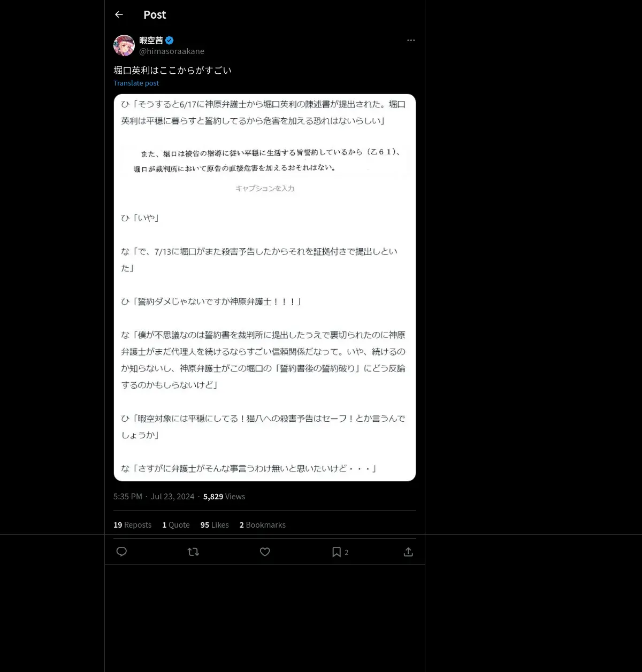The width and height of the screenshot is (642, 672).
Task: Click the Post header title
Action: (x=155, y=15)
